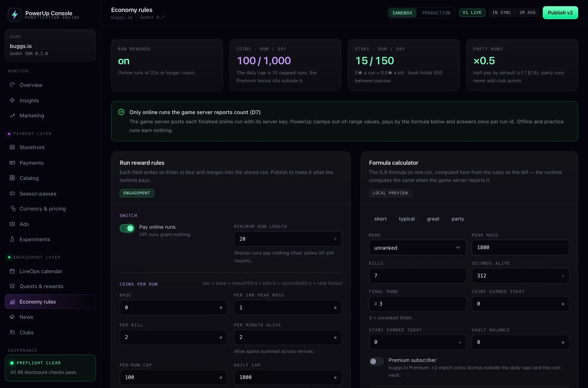The width and height of the screenshot is (588, 388).
Task: Click the Experiments flask icon
Action: [12, 239]
